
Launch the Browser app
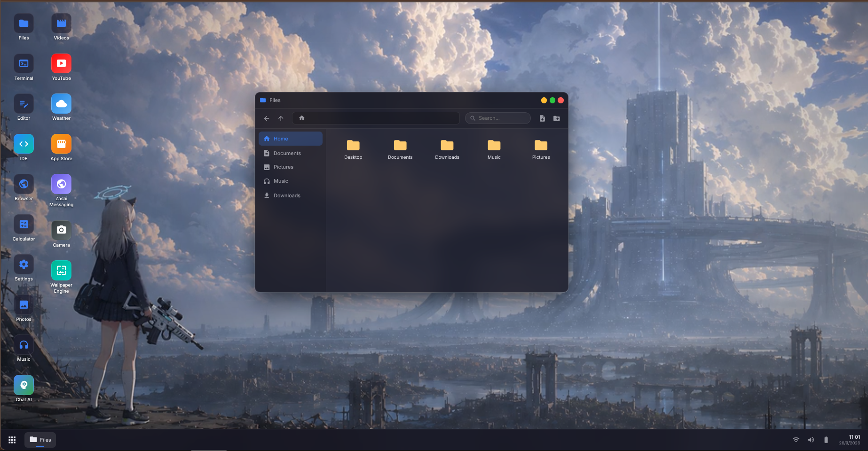[24, 188]
